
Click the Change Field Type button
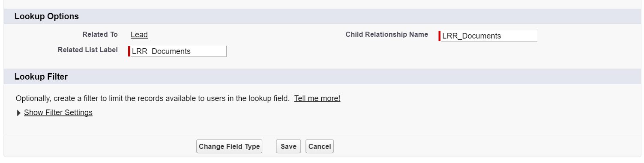point(229,146)
